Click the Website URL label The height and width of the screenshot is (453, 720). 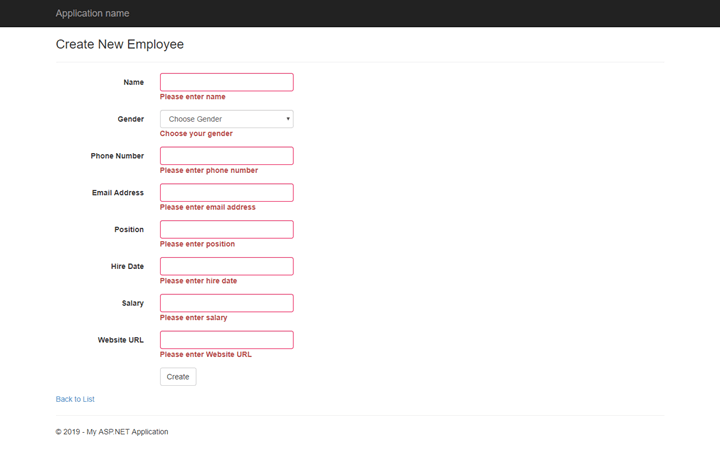coord(120,340)
